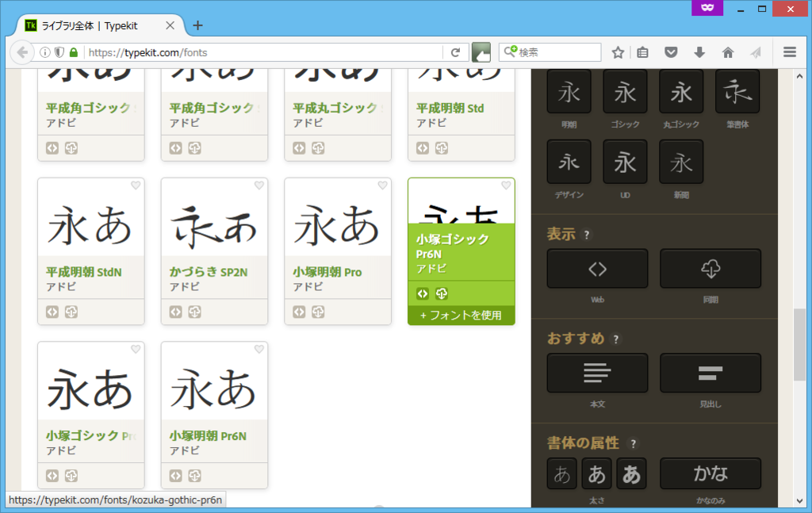Screen dimensions: 812x513
Task: Click the 検索 search box
Action: pos(550,52)
